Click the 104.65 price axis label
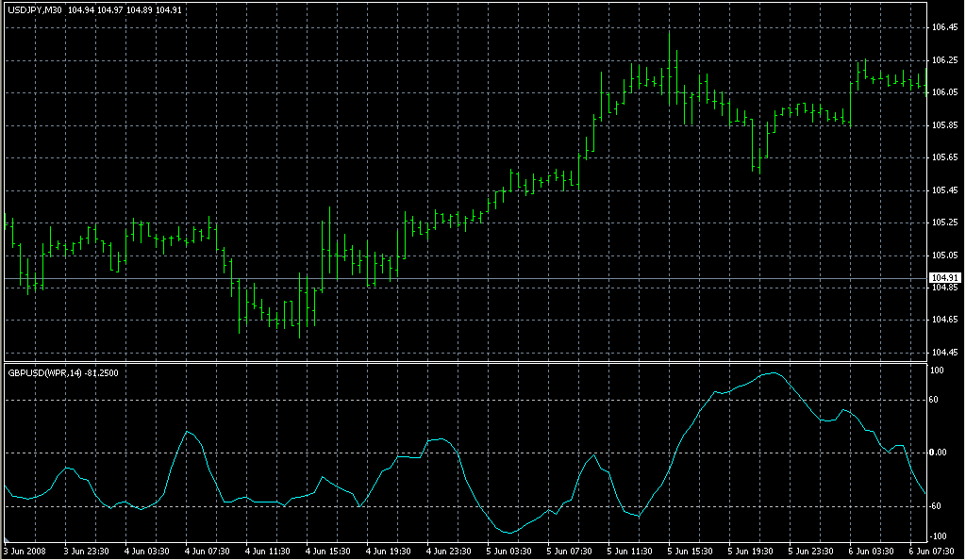966x560 pixels. 945,320
